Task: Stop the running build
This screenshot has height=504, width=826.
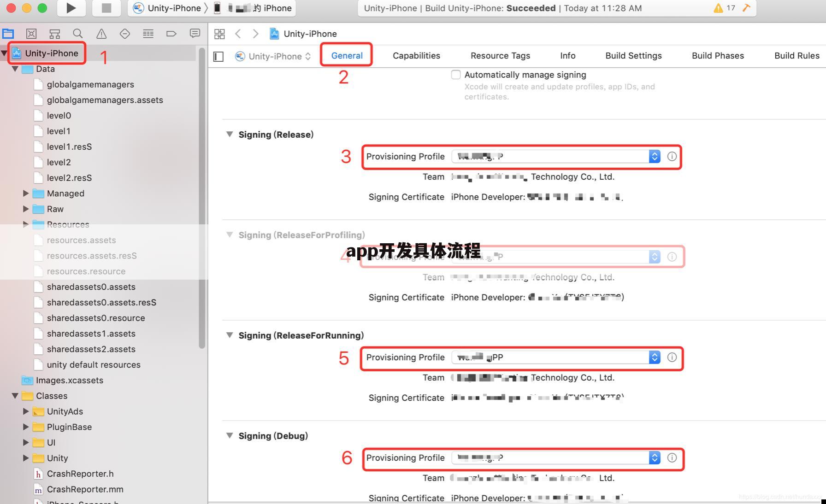Action: point(106,8)
